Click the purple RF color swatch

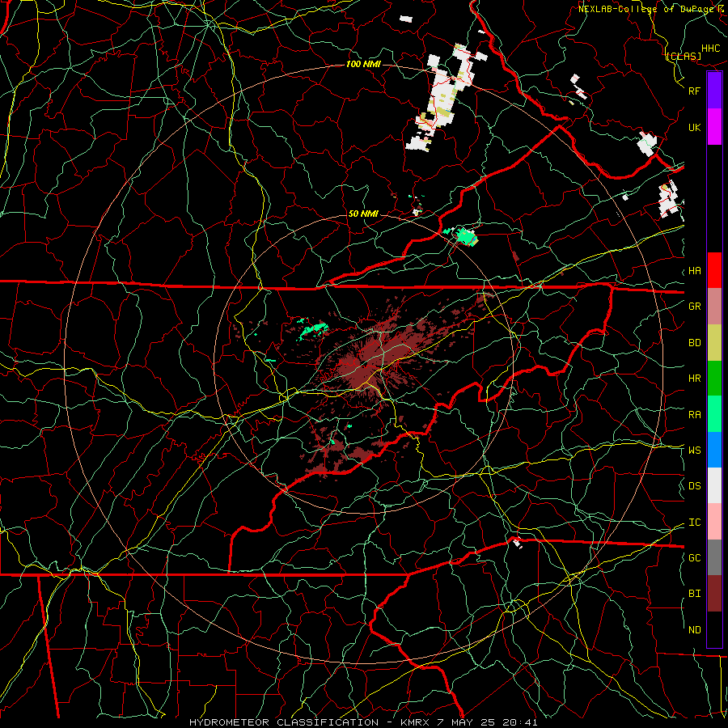coord(714,91)
